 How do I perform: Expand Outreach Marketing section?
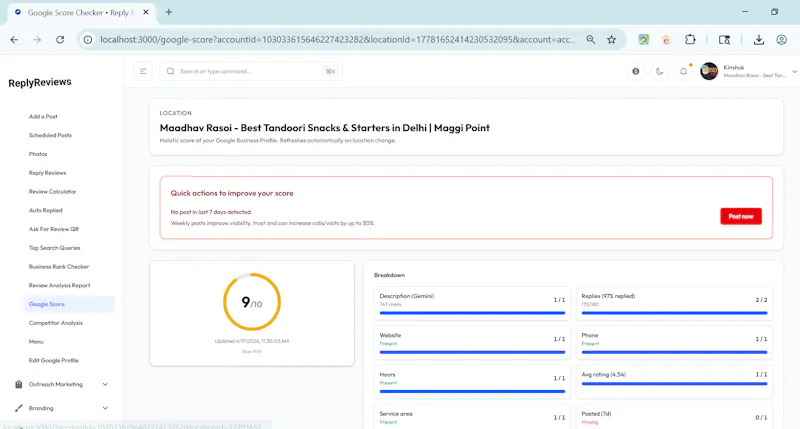click(61, 384)
